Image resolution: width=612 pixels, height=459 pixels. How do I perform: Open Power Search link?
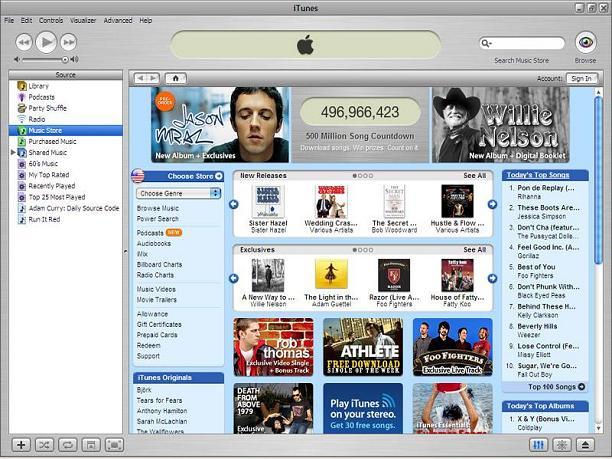(158, 219)
